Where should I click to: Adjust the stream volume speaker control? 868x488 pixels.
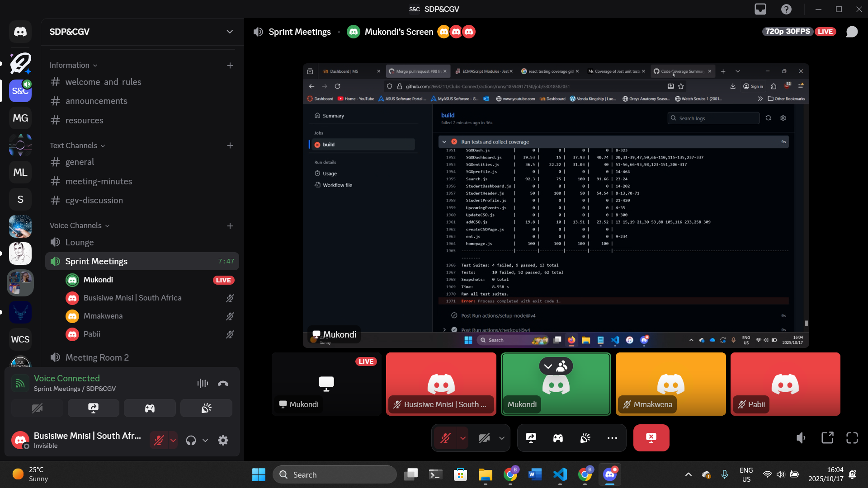pos(801,438)
